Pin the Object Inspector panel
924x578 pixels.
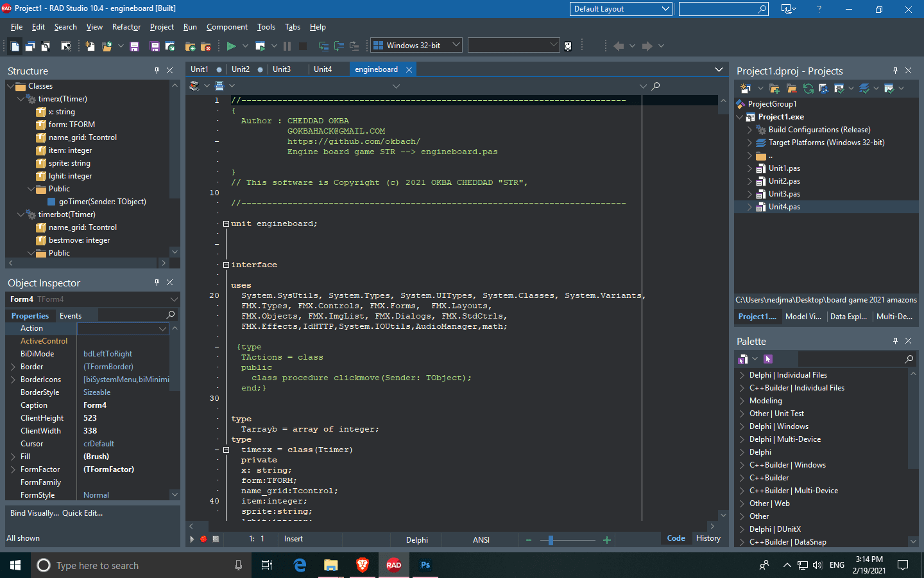[157, 283]
